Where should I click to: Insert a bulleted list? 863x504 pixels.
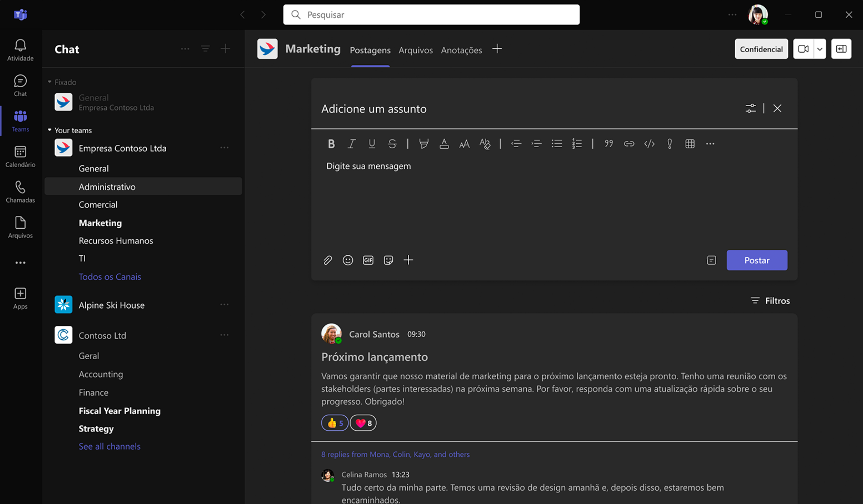point(557,144)
